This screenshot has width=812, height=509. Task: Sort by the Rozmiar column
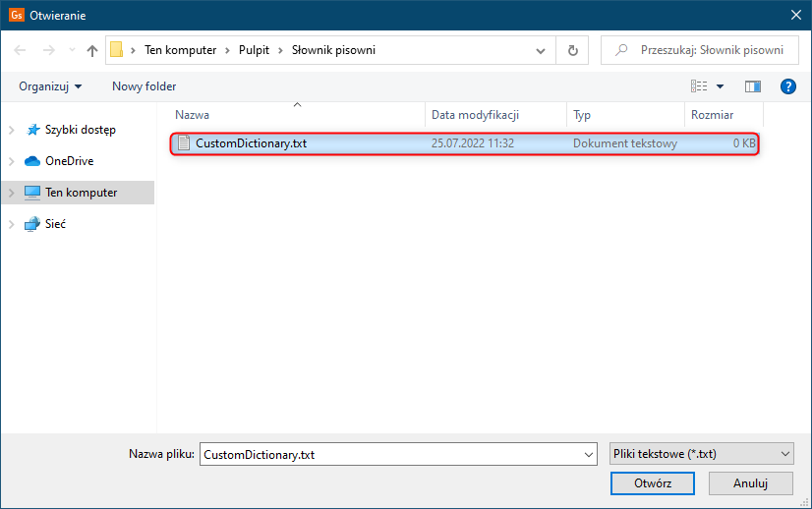[x=724, y=115]
